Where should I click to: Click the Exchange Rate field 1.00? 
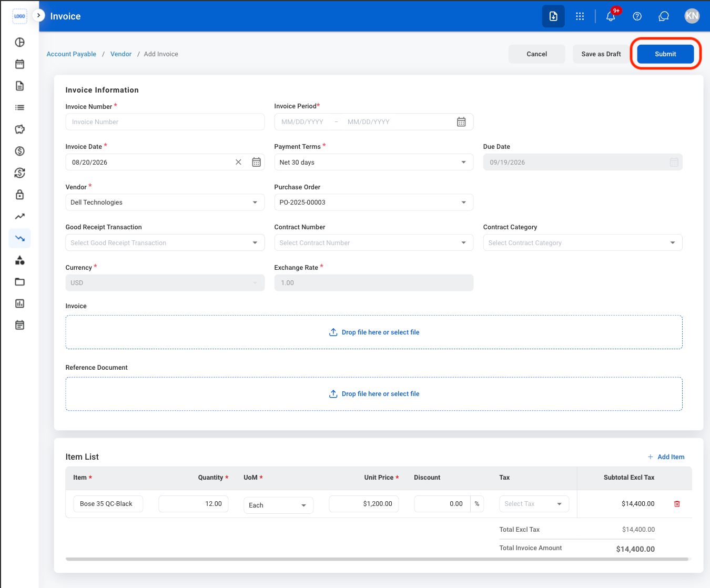pyautogui.click(x=374, y=283)
